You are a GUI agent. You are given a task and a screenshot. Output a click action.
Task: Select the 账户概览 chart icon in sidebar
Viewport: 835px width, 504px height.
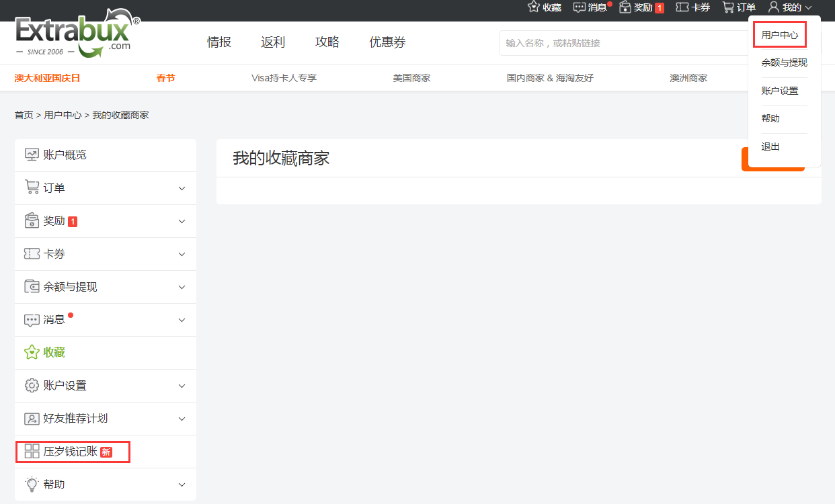point(32,155)
